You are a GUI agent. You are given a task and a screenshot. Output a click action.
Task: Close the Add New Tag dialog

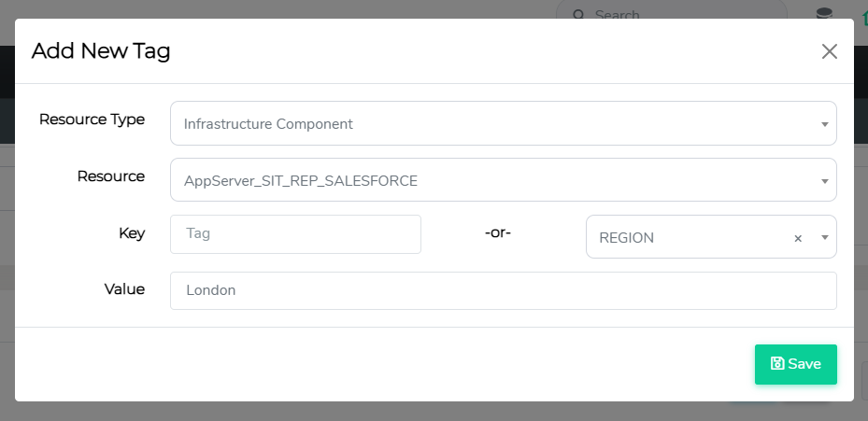pos(829,51)
